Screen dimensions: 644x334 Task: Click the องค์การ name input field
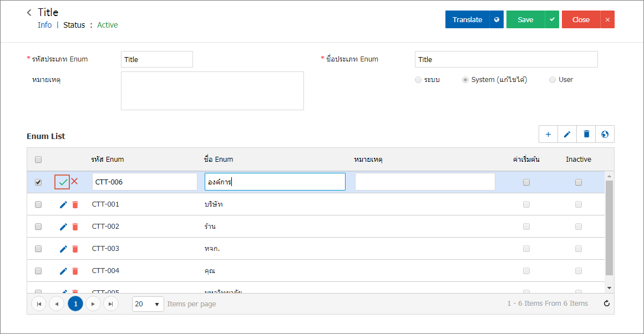275,182
